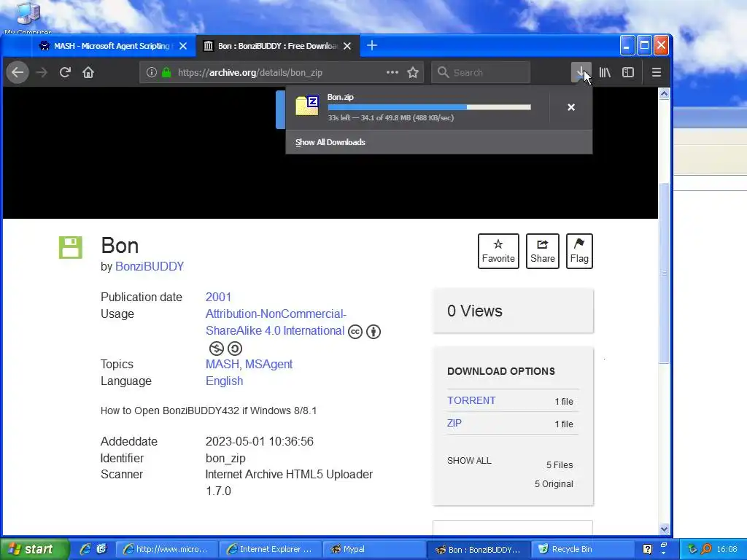Open the hamburger application menu
The image size is (747, 560).
(656, 72)
